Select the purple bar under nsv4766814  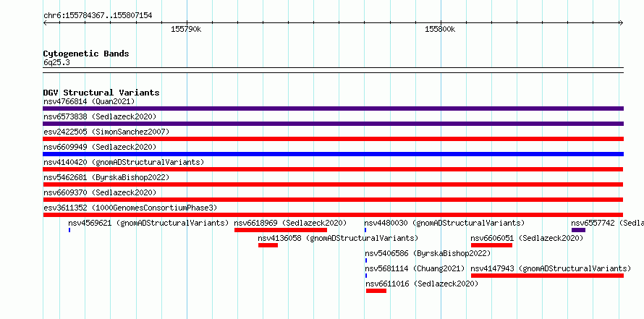(x=333, y=109)
